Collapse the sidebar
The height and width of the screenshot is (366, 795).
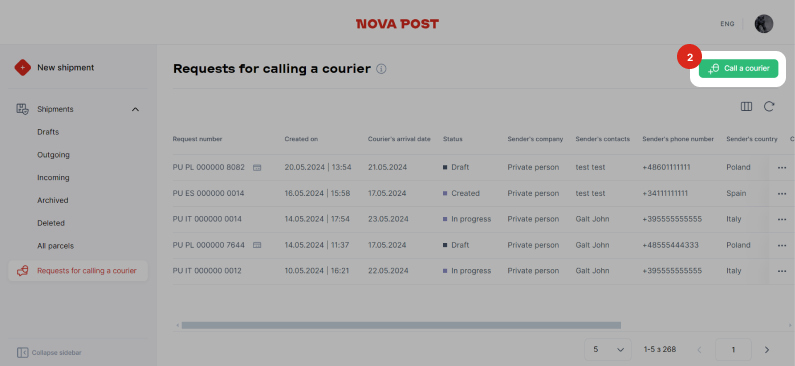click(x=49, y=352)
